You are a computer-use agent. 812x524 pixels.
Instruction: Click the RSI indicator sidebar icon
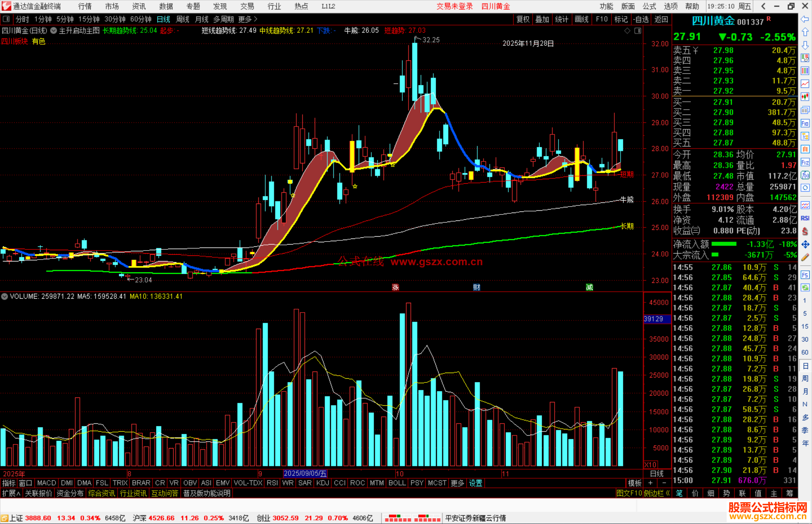coord(805,218)
